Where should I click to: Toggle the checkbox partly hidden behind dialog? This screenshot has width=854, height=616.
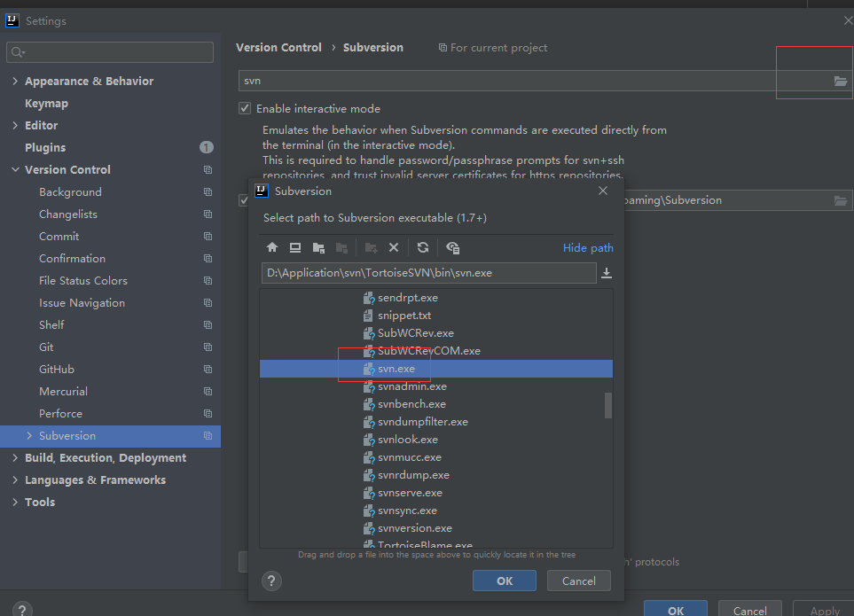[244, 200]
